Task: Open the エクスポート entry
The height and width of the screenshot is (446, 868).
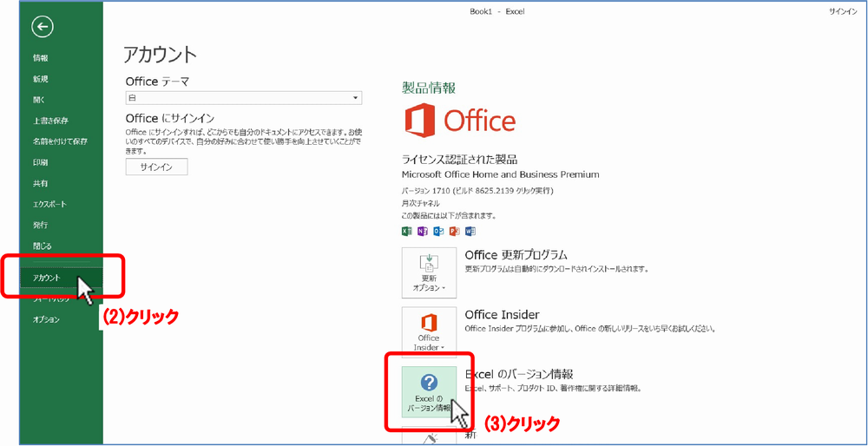Action: click(x=49, y=204)
